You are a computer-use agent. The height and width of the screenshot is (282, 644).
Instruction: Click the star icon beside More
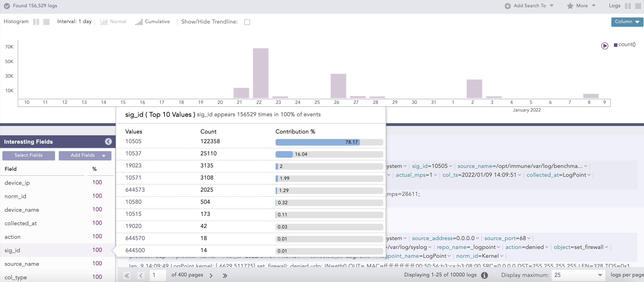pyautogui.click(x=570, y=6)
